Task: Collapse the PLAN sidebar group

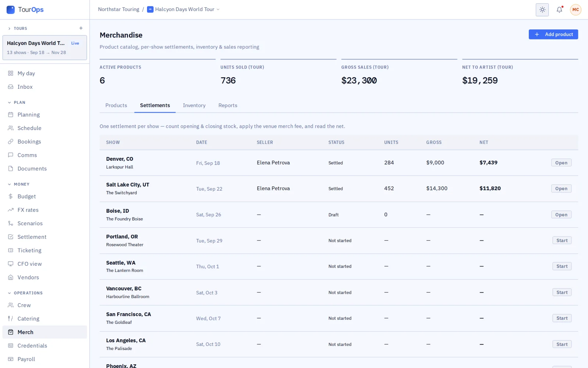Action: click(9, 103)
